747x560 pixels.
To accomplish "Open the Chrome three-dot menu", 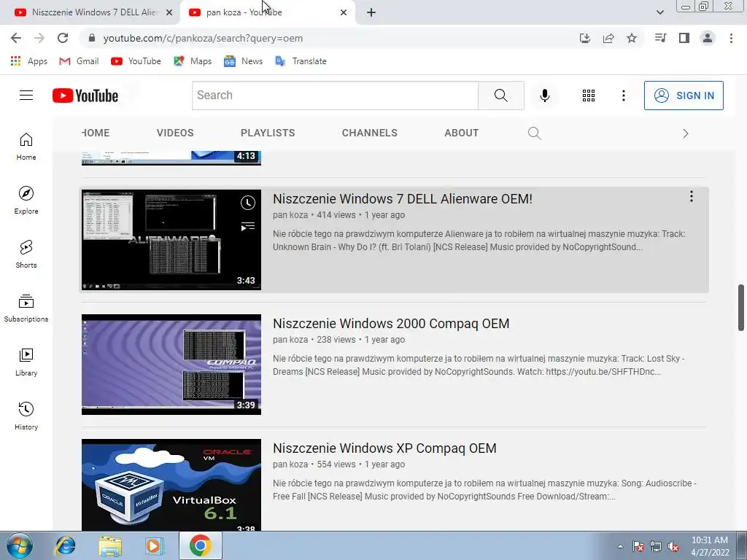I will (x=731, y=38).
